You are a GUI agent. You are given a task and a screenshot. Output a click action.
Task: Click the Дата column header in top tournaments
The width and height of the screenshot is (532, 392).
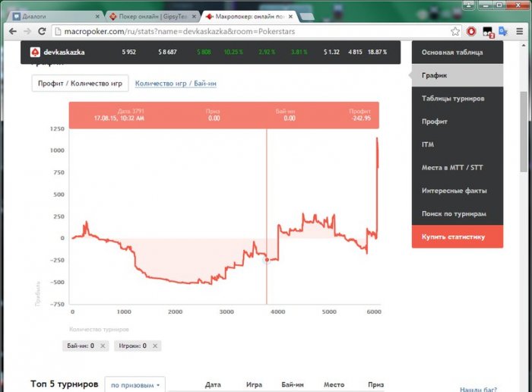click(213, 384)
